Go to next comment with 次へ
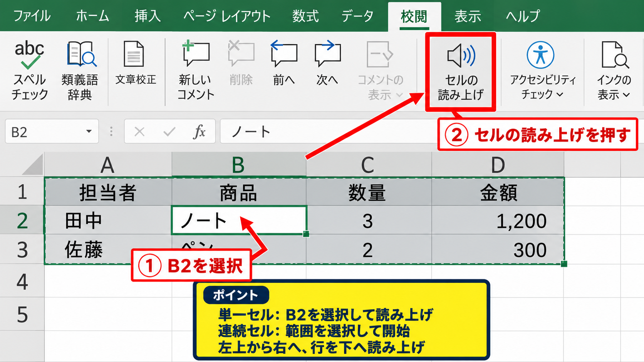 click(x=327, y=63)
